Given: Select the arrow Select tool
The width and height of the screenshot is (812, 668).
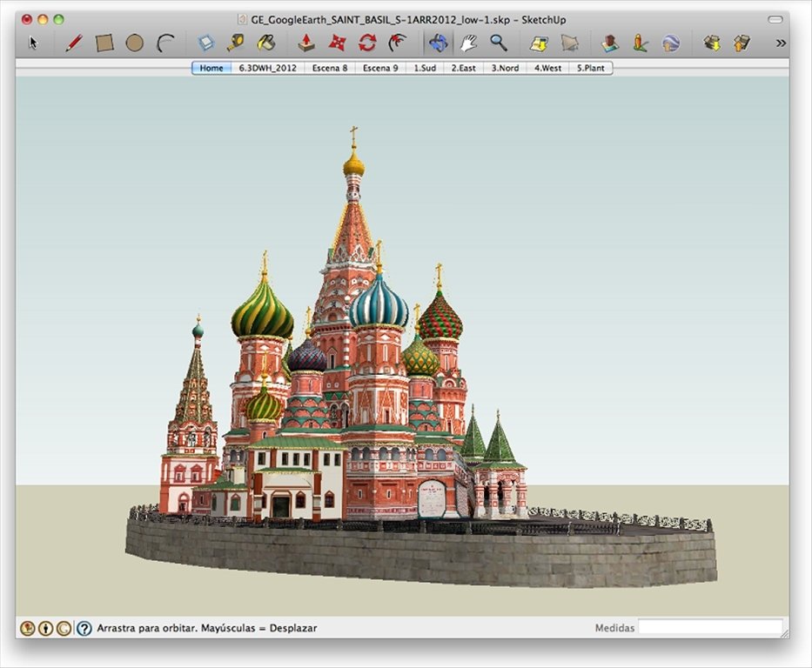Looking at the screenshot, I should point(34,43).
